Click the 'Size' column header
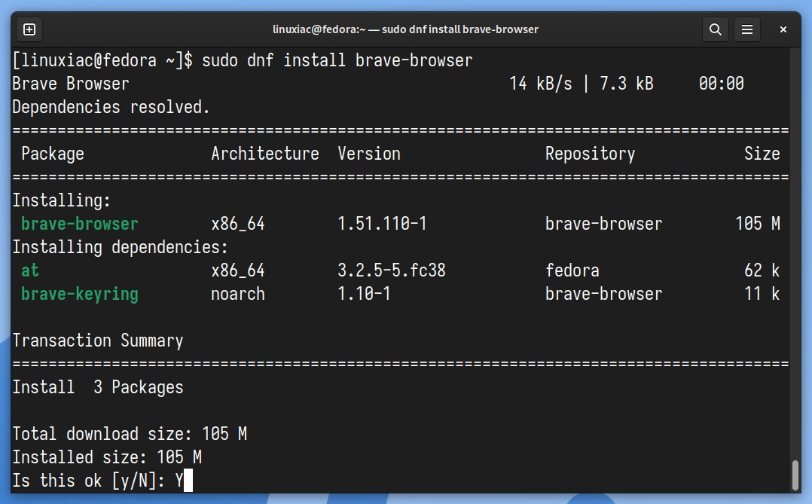Viewport: 812px width, 504px height. click(762, 154)
